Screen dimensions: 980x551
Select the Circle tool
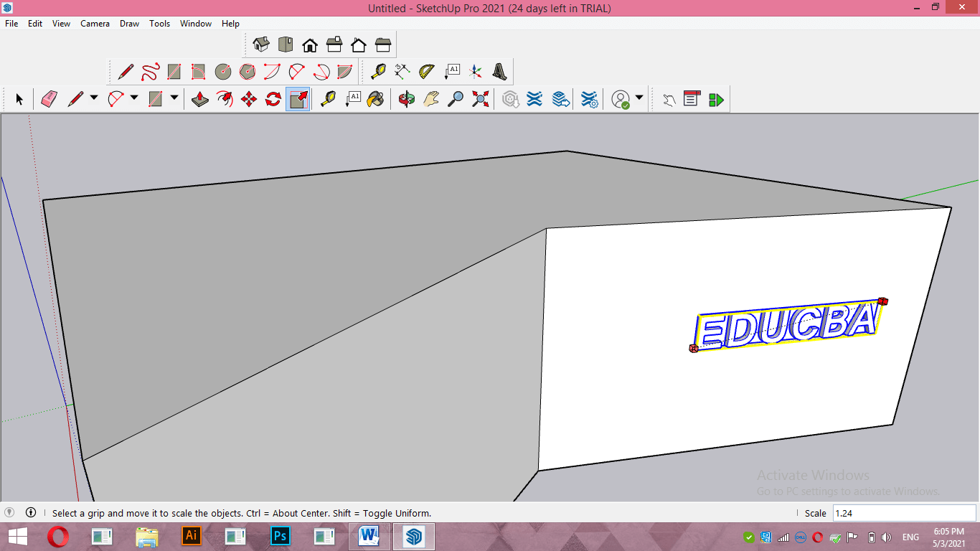tap(223, 72)
